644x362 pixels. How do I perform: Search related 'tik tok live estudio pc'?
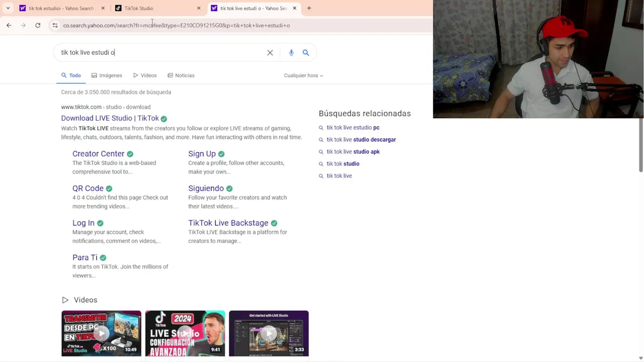pos(353,128)
